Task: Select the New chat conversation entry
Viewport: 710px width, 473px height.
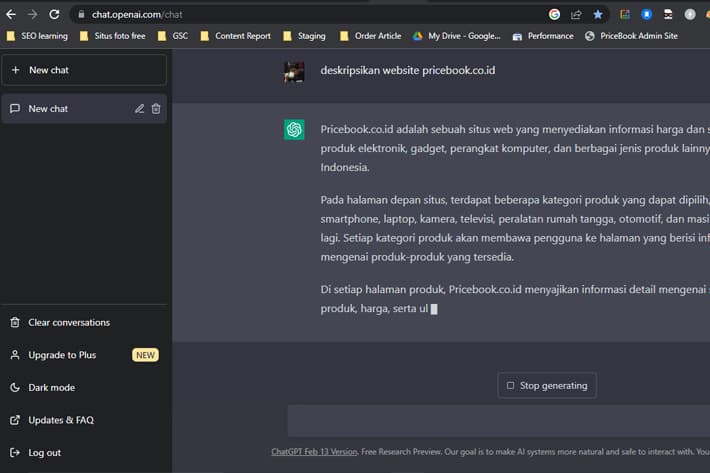Action: (84, 109)
